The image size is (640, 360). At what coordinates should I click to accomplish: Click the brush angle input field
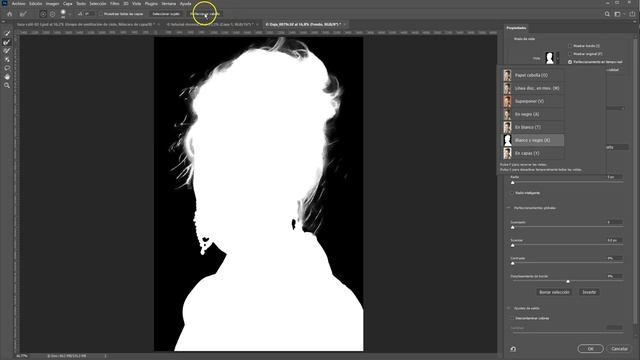coord(90,14)
